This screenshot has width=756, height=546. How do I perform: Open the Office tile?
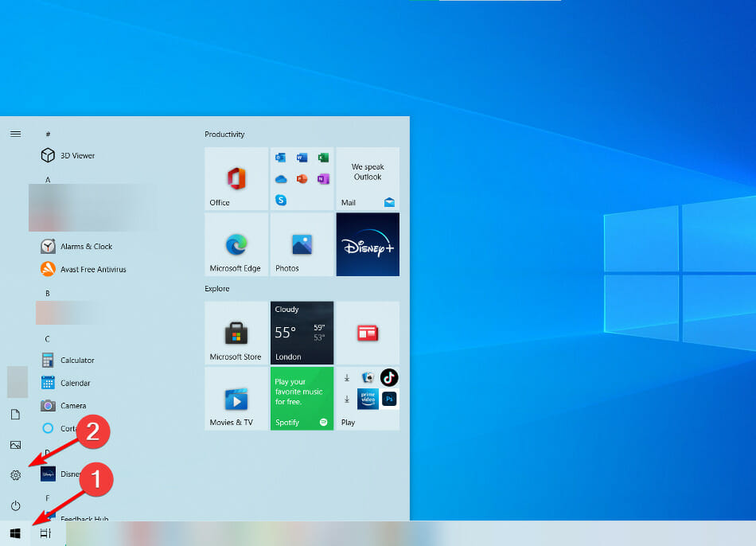tap(236, 179)
